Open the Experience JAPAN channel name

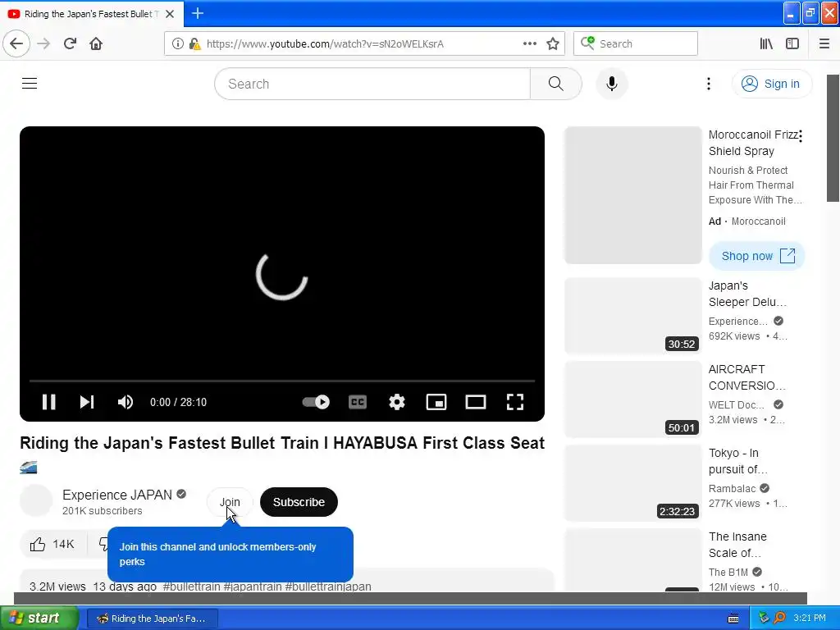117,495
